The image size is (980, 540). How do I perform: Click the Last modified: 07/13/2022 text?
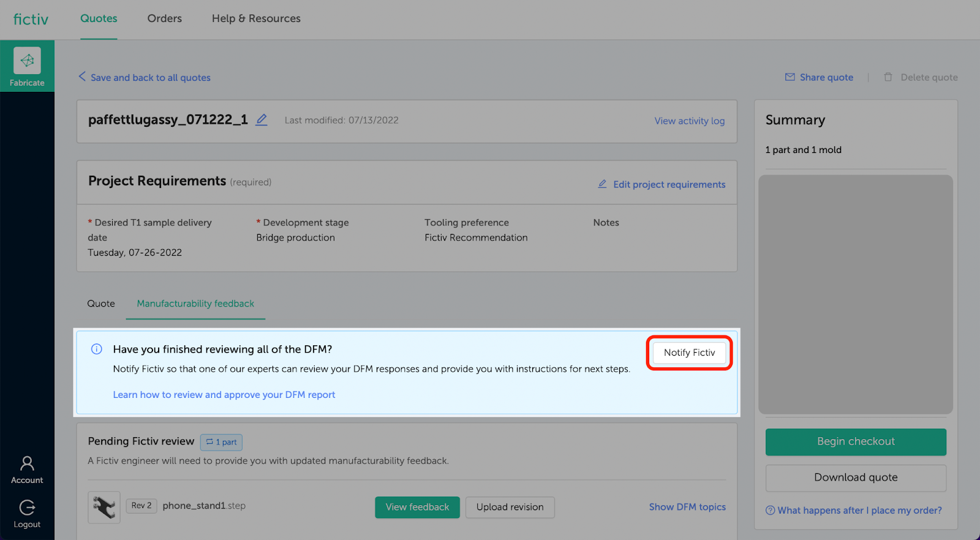[x=341, y=121]
